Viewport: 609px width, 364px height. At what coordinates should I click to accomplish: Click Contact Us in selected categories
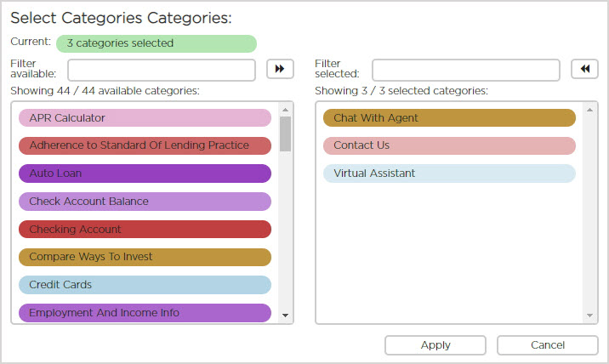point(449,145)
